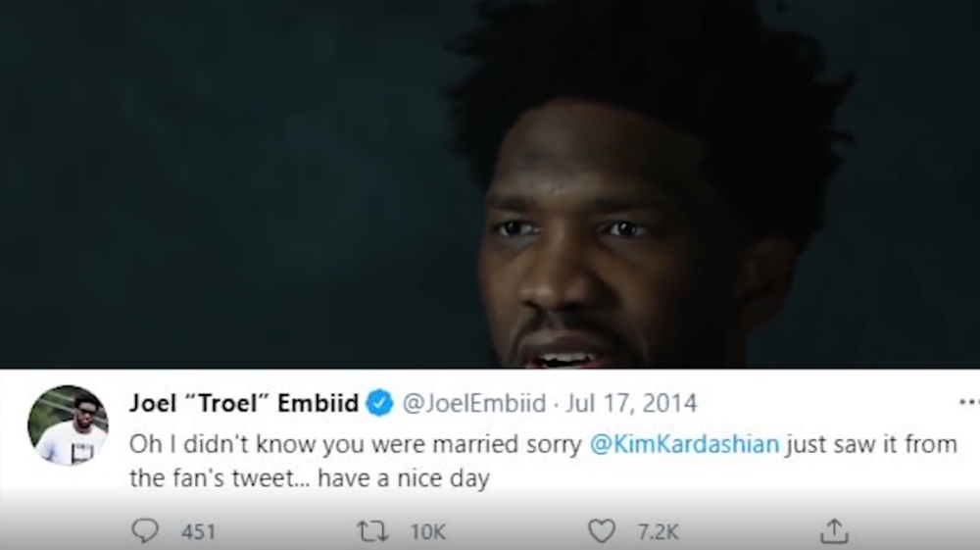The width and height of the screenshot is (980, 550).
Task: Retweet using the retweet arrows icon
Action: tap(372, 531)
